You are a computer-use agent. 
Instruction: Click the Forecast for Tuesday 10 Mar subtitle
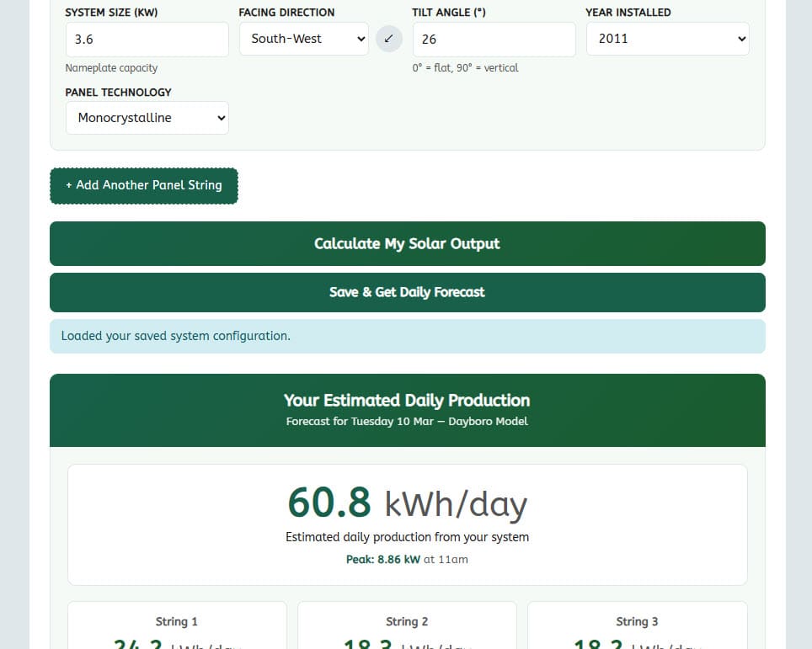(x=407, y=421)
